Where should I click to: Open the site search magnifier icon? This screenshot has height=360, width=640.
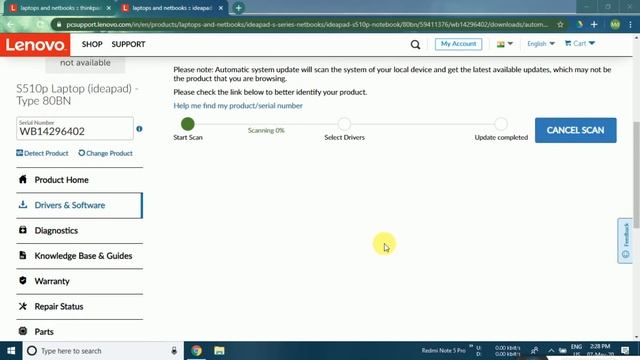click(415, 44)
